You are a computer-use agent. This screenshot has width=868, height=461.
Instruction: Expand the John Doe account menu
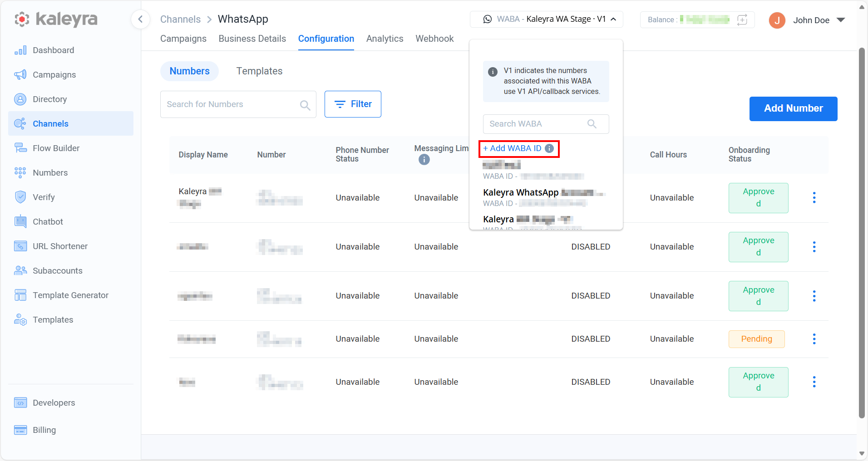click(x=841, y=20)
